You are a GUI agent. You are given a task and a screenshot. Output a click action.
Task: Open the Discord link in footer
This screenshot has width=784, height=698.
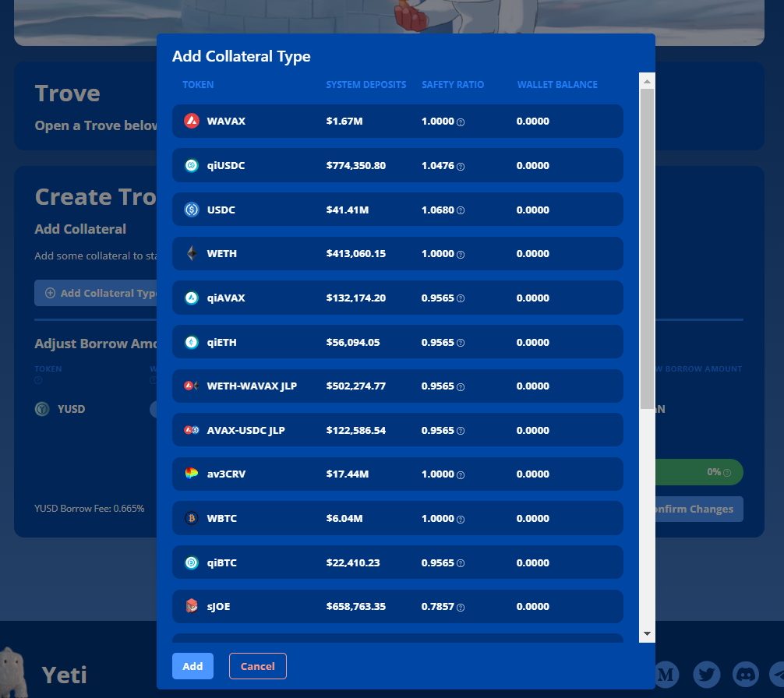[x=746, y=675]
